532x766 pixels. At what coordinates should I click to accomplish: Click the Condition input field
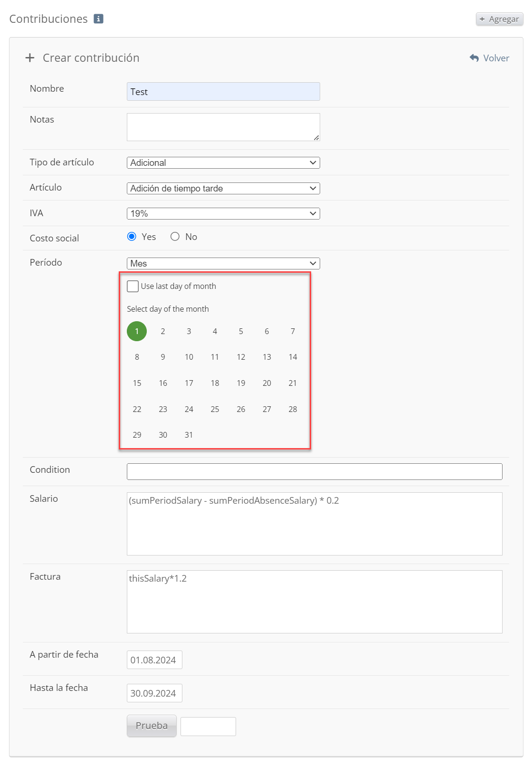tap(314, 471)
